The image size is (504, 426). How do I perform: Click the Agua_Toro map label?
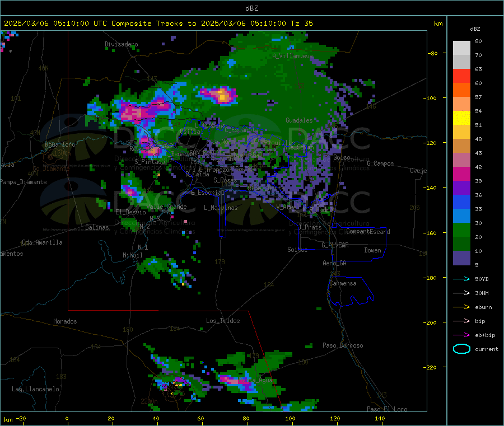point(60,144)
